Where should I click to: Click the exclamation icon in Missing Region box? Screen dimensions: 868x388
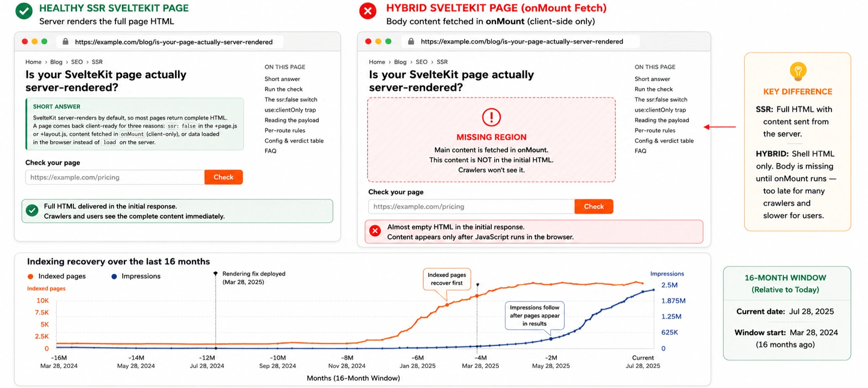pyautogui.click(x=491, y=117)
